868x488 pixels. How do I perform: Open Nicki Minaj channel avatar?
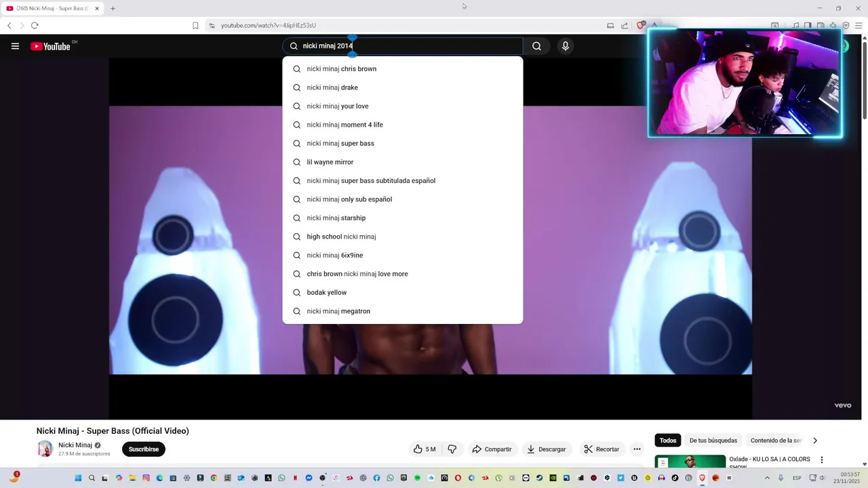point(45,449)
